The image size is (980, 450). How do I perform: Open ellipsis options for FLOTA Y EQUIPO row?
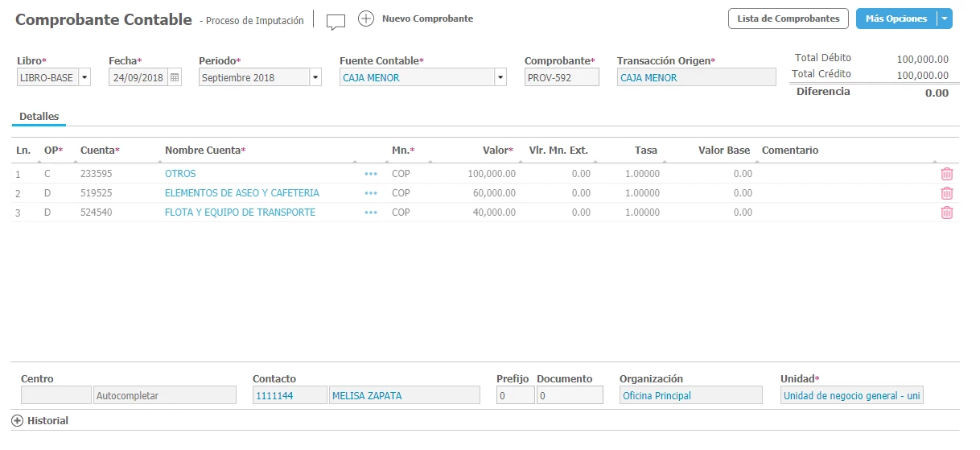coord(370,213)
